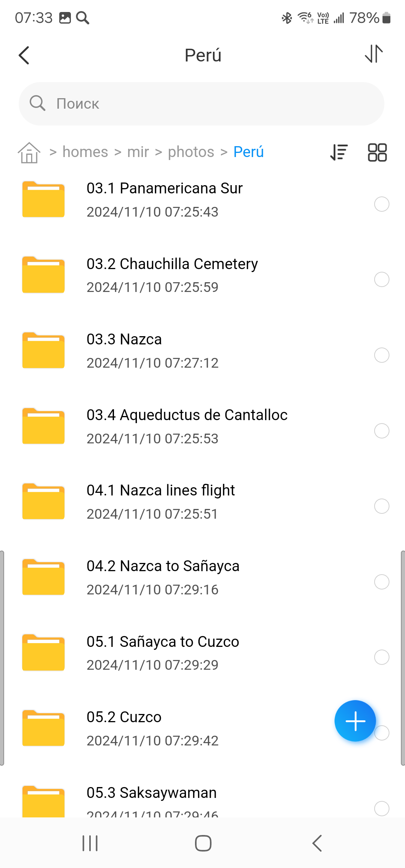Select the 03.4 Aqueductus de Cantalloc radio button
The width and height of the screenshot is (405, 868).
pos(381,431)
